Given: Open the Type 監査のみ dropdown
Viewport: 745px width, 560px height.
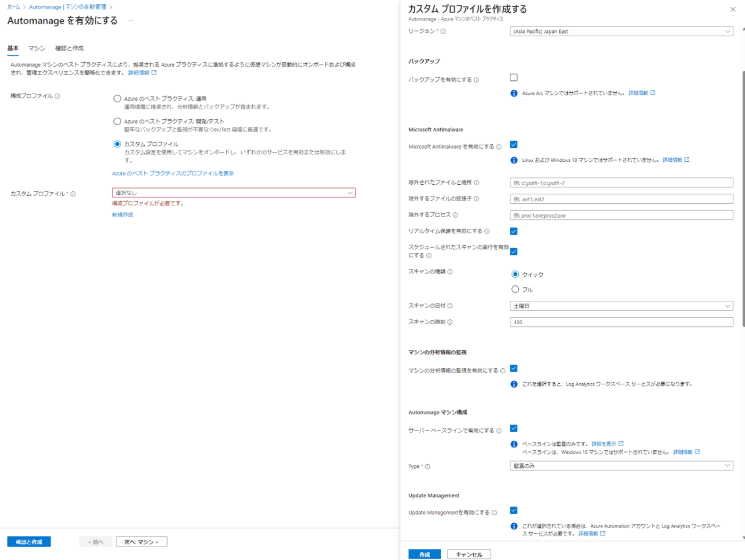Looking at the screenshot, I should click(x=621, y=466).
